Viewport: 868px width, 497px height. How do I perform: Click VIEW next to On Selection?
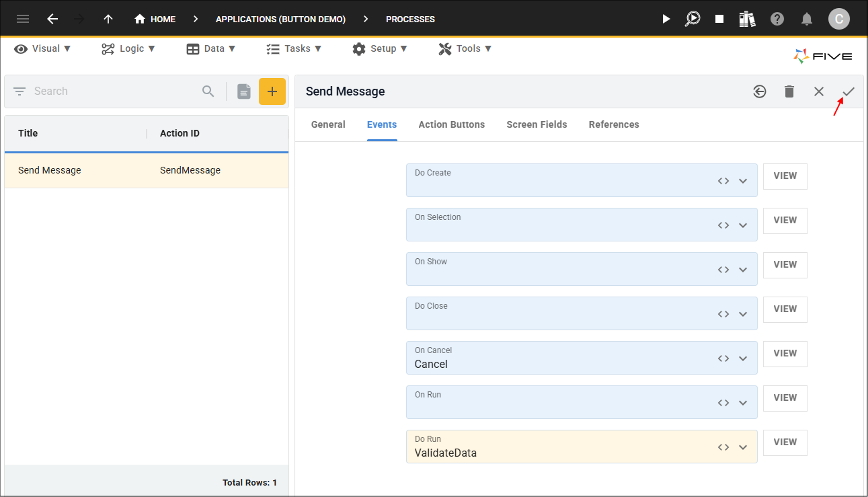785,221
